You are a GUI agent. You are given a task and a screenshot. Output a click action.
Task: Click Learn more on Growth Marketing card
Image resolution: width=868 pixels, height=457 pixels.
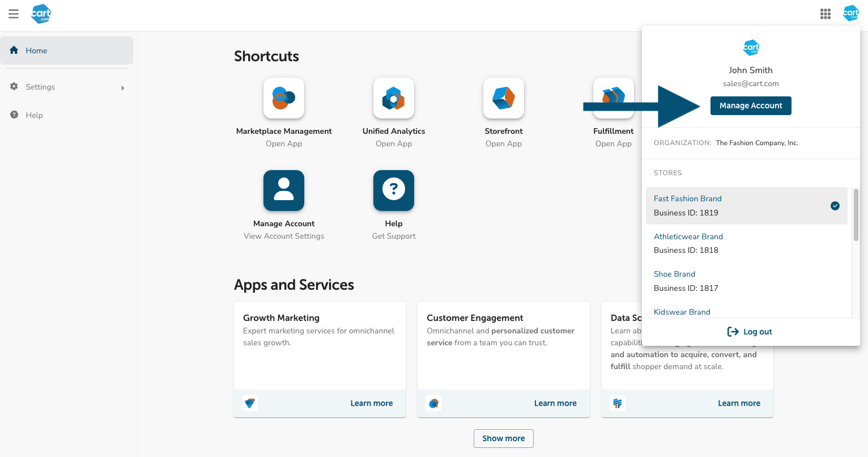371,403
